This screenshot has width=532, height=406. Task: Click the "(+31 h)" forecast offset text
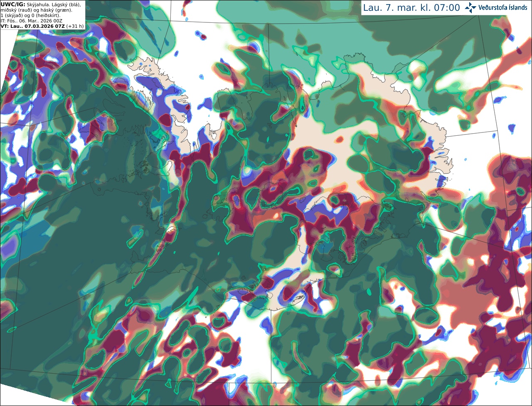pos(74,26)
